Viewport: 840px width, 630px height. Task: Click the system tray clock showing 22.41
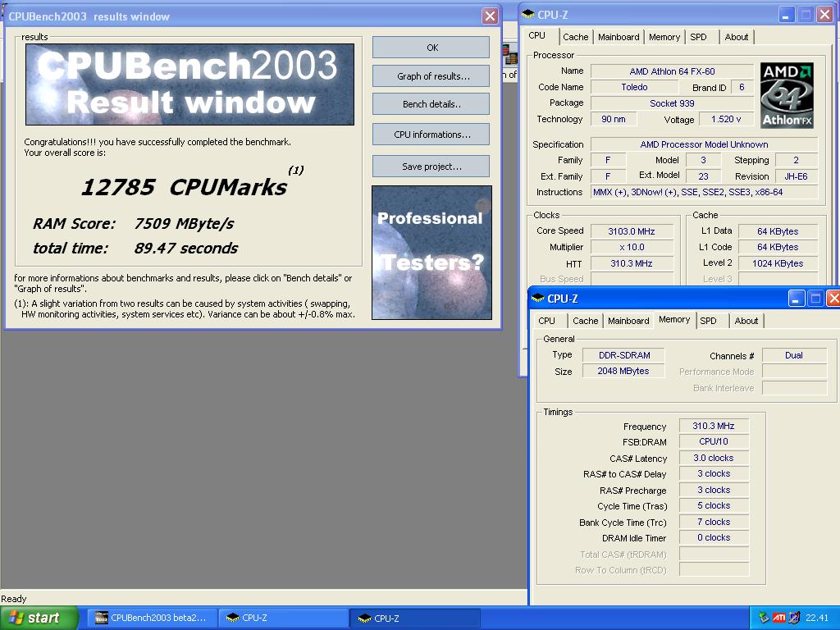pos(817,619)
